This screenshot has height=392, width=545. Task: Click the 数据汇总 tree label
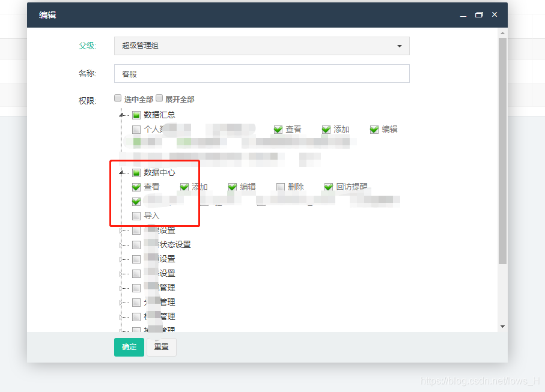(x=160, y=115)
